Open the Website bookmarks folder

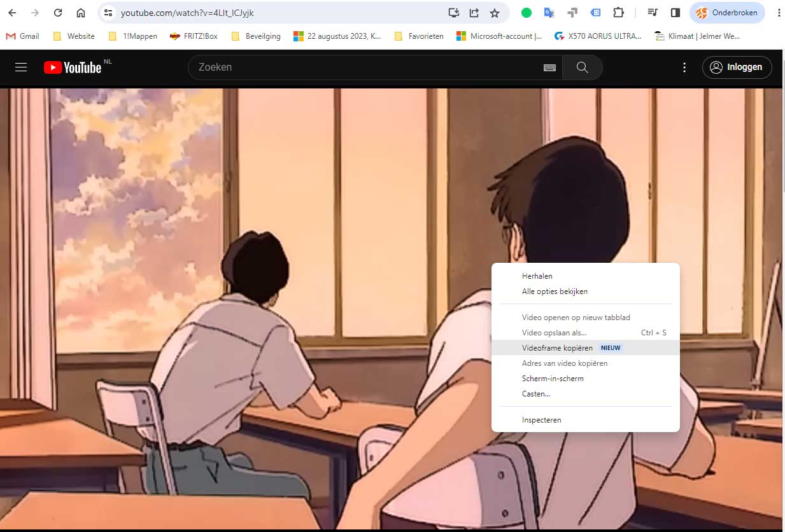74,36
